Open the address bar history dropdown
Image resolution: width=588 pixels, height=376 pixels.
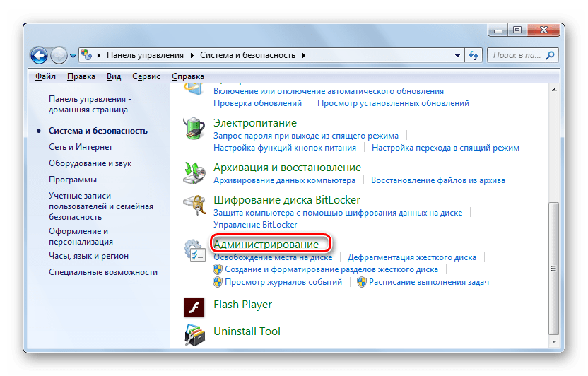pyautogui.click(x=457, y=56)
